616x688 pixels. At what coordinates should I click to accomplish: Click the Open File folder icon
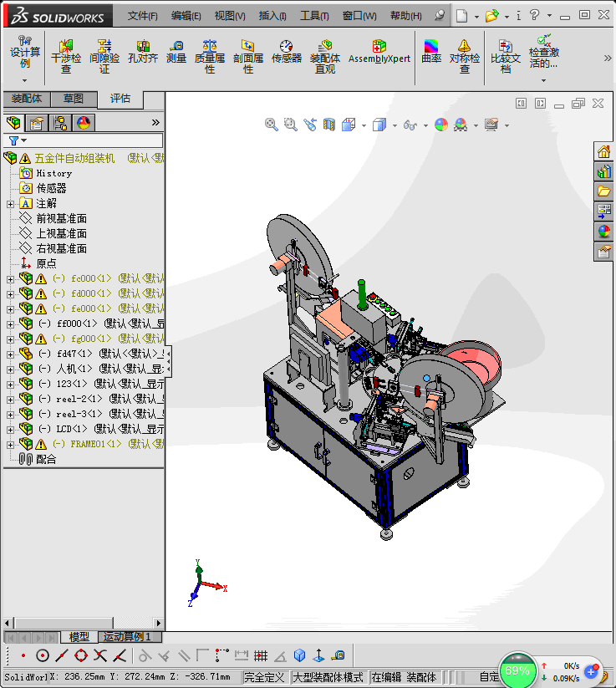click(x=491, y=16)
